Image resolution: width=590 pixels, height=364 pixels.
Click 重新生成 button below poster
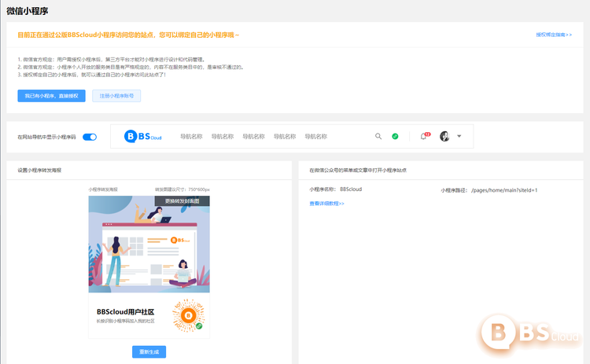point(149,352)
